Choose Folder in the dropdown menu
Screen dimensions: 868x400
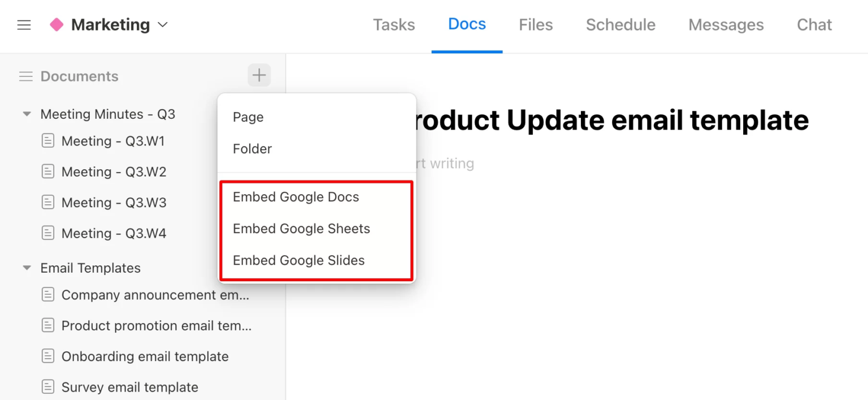click(252, 149)
